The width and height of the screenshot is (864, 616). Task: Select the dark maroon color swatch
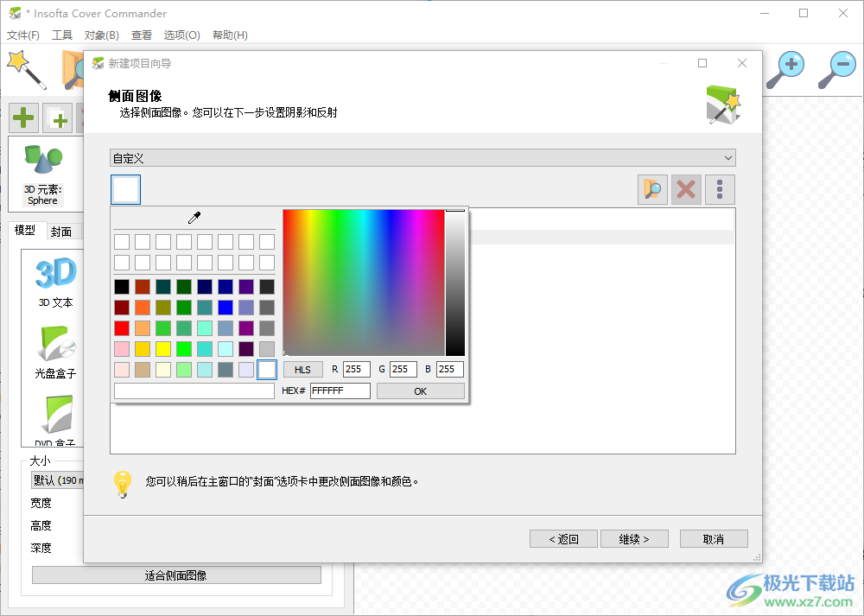122,308
